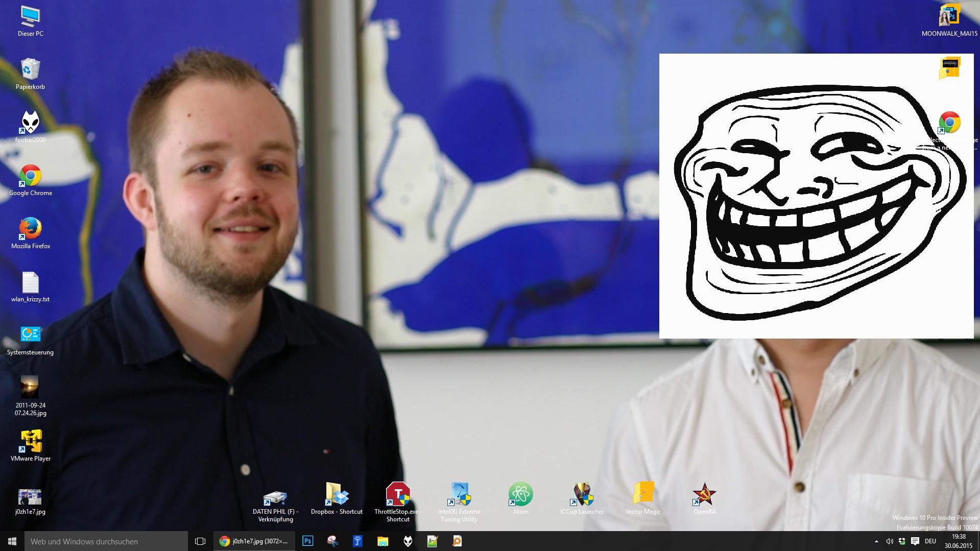Open foobar2000 from the taskbar
The height and width of the screenshot is (551, 980).
pyautogui.click(x=408, y=541)
